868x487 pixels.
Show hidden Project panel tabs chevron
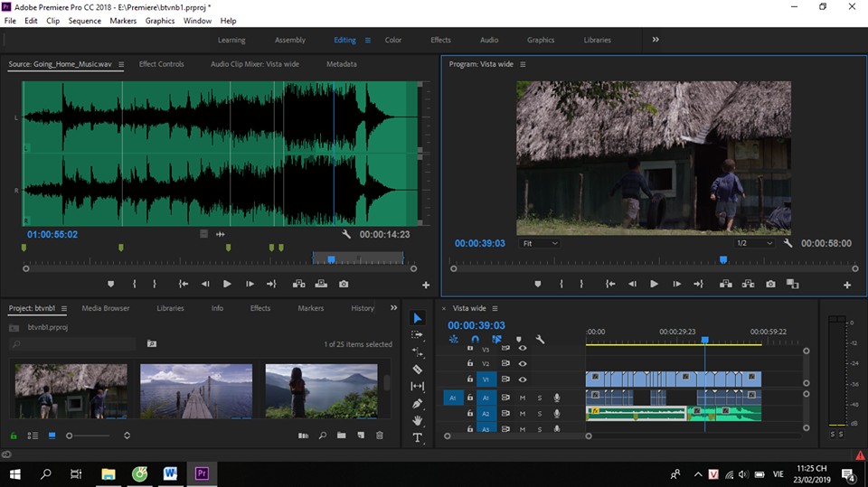[393, 308]
